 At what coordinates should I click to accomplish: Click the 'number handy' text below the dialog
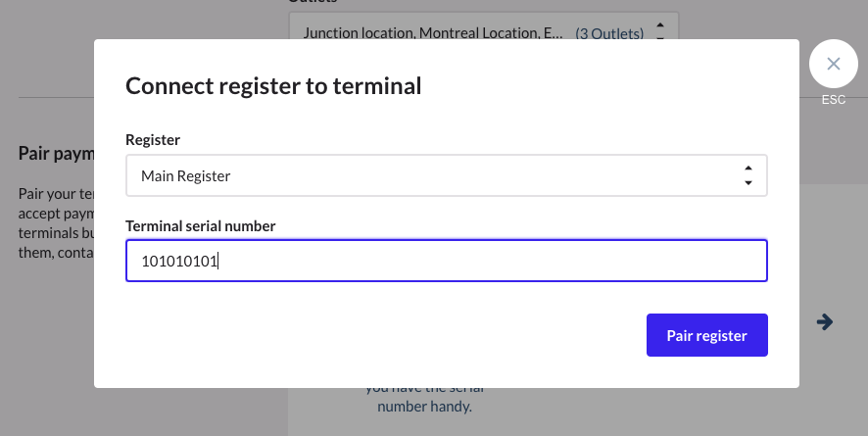pyautogui.click(x=424, y=406)
